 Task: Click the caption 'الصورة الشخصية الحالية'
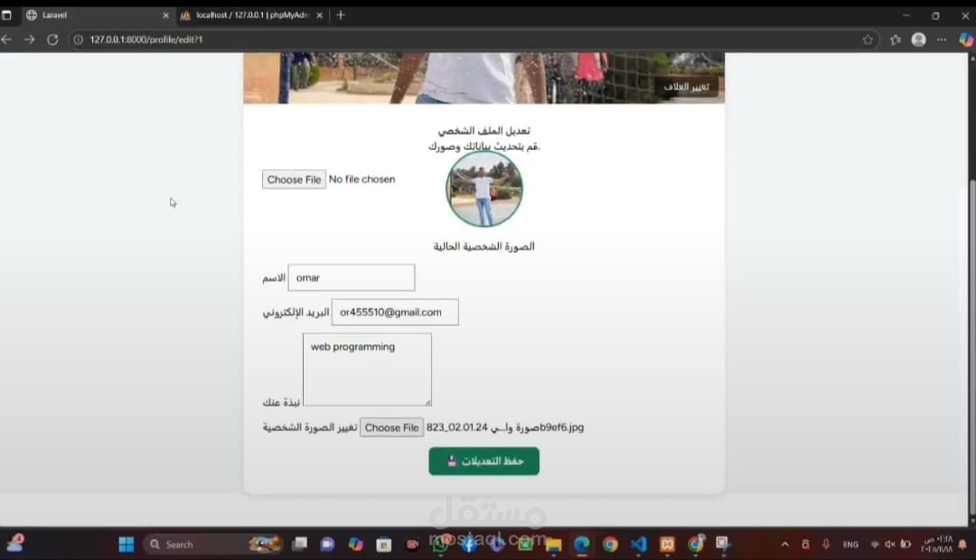483,247
